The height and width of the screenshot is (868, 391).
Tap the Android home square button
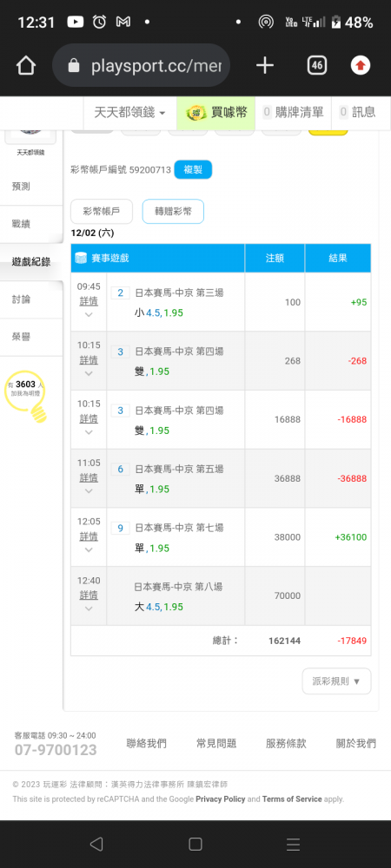pyautogui.click(x=195, y=844)
